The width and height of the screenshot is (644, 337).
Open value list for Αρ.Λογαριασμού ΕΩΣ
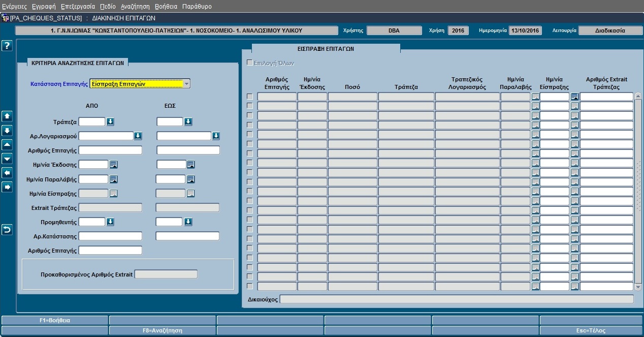point(216,136)
